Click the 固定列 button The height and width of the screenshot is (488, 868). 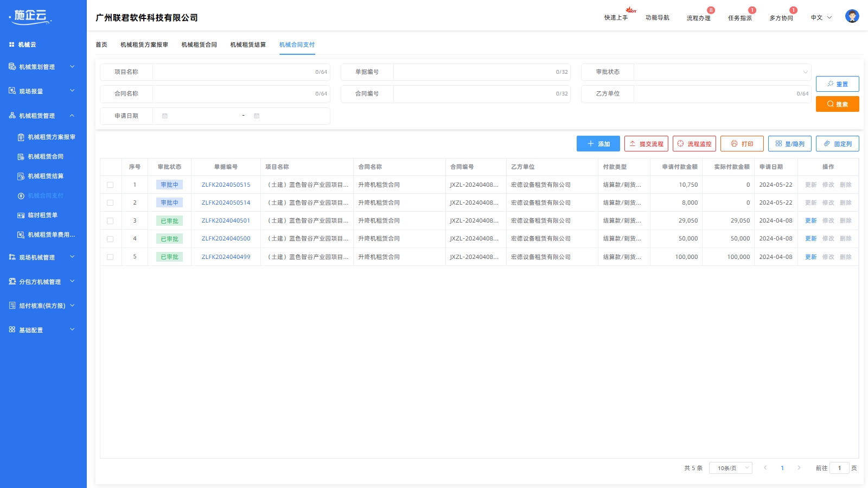click(838, 143)
